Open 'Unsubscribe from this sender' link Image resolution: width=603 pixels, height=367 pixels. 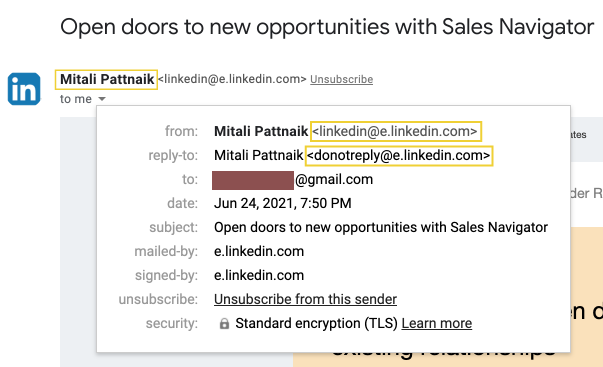tap(305, 299)
